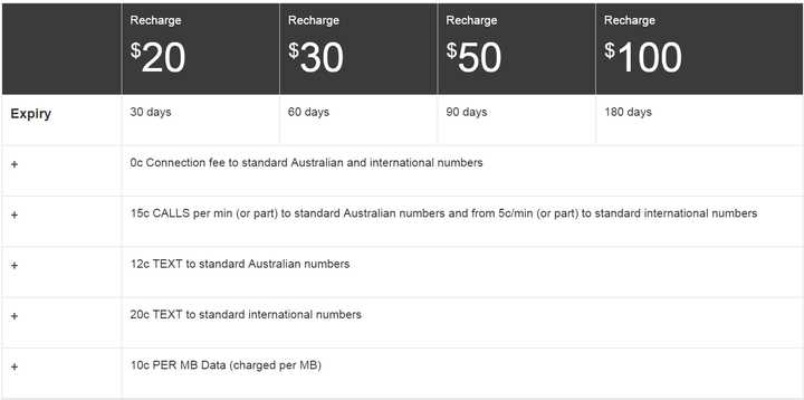Click the 15c CALLS per min text
The image size is (804, 400).
444,213
